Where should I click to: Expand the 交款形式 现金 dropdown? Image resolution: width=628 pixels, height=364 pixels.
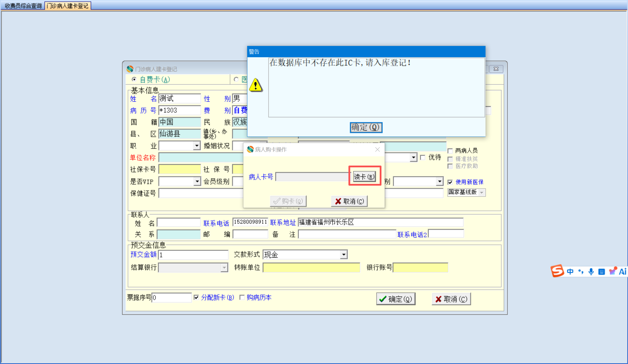pos(344,255)
